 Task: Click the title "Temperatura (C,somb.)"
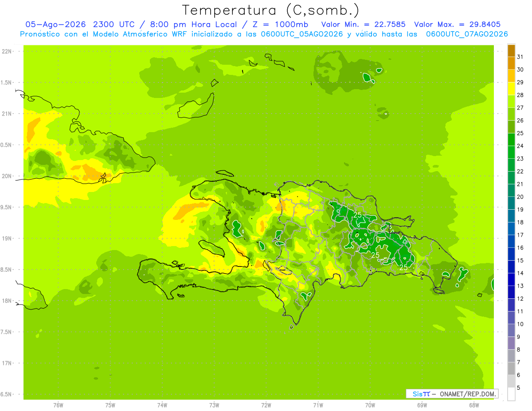(271, 10)
